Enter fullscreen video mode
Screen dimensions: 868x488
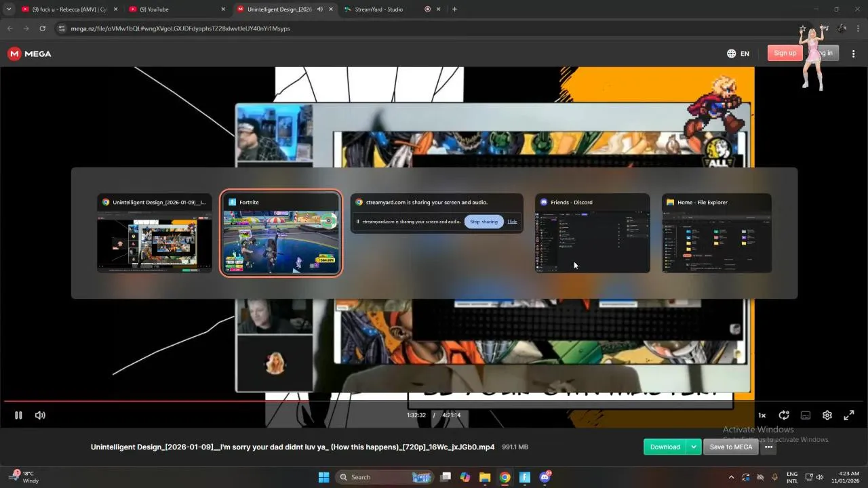tap(849, 415)
